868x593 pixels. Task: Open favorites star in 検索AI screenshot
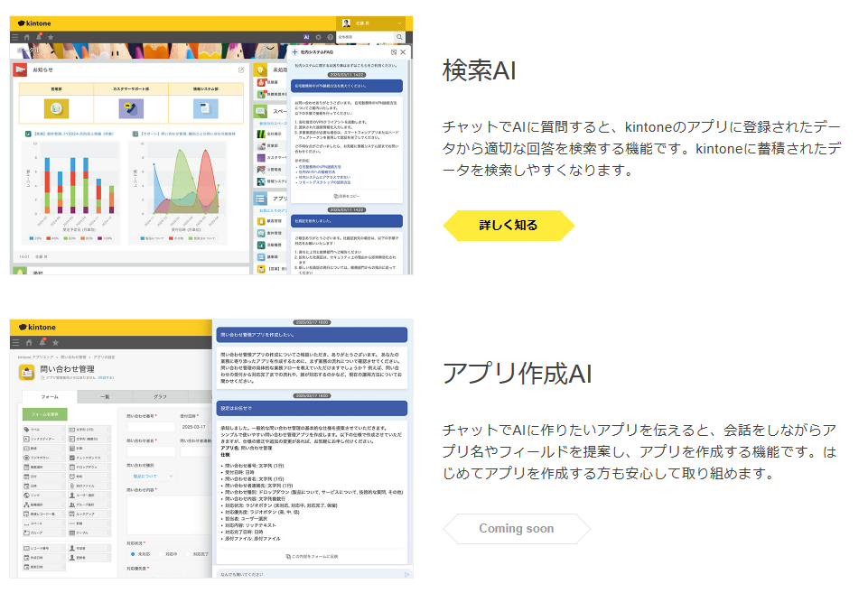coord(51,37)
